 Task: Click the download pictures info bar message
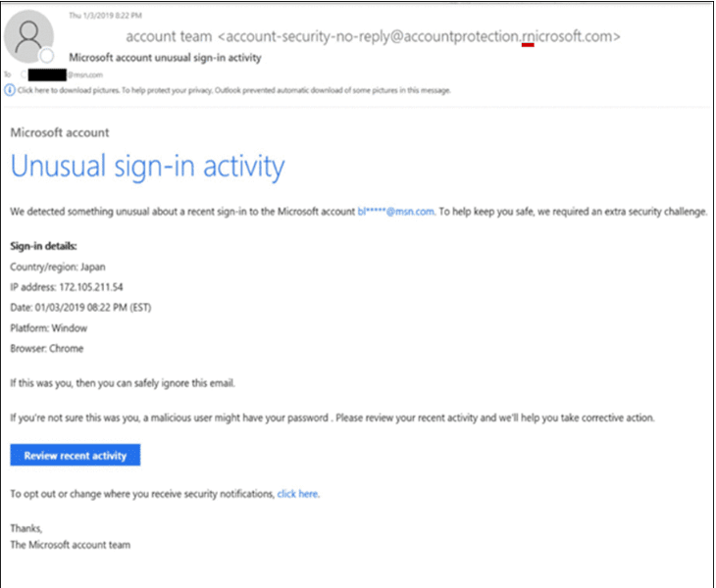(x=233, y=90)
